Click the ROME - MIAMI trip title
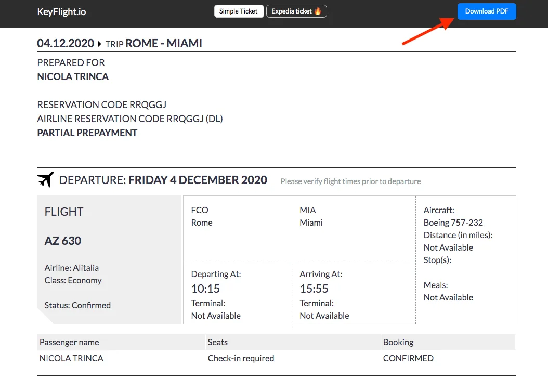548x392 pixels. pos(163,43)
